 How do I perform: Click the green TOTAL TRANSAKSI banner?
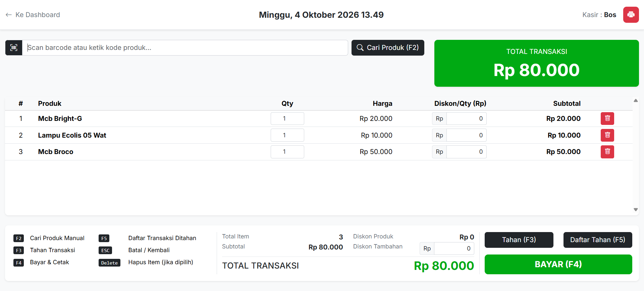(x=537, y=63)
